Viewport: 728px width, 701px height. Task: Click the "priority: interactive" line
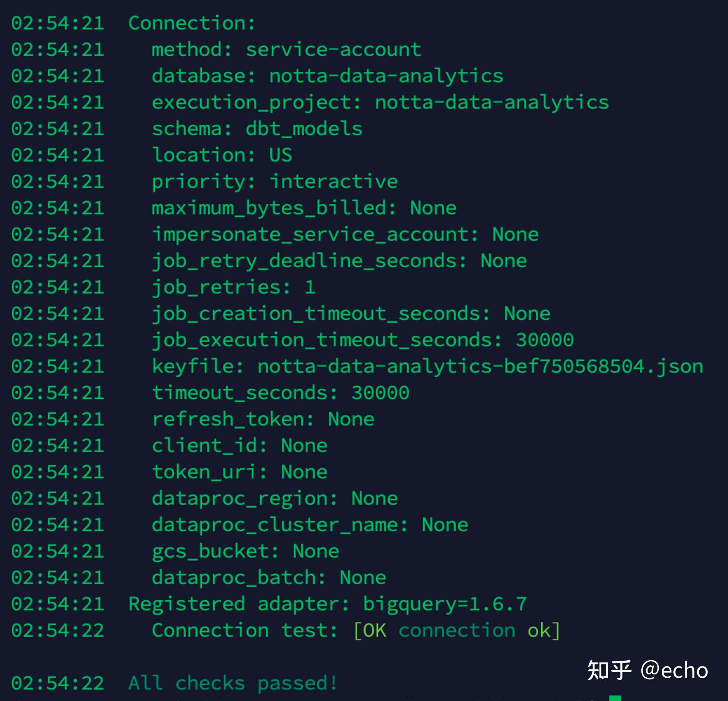(274, 182)
